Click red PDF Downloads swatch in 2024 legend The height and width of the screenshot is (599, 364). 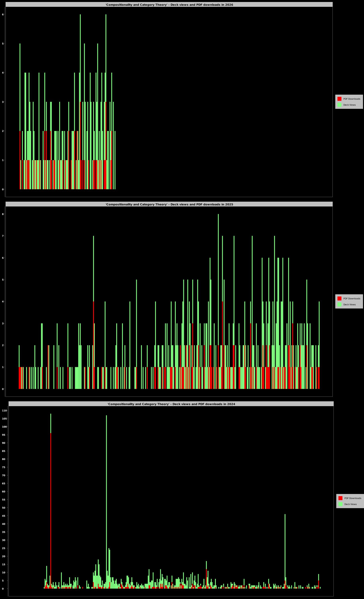tap(340, 498)
